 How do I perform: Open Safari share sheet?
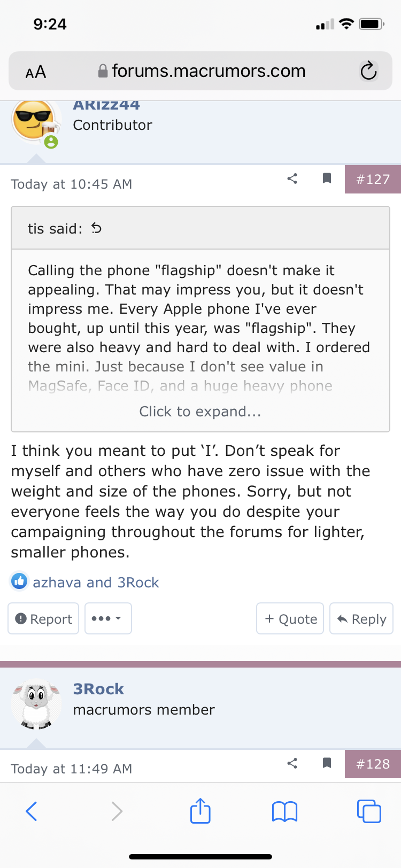click(x=200, y=811)
